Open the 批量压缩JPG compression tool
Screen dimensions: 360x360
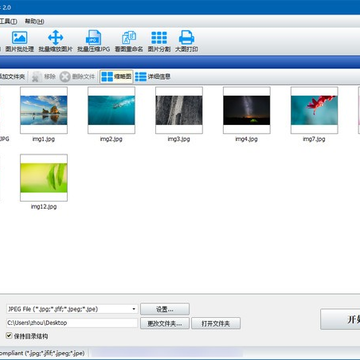[x=94, y=41]
